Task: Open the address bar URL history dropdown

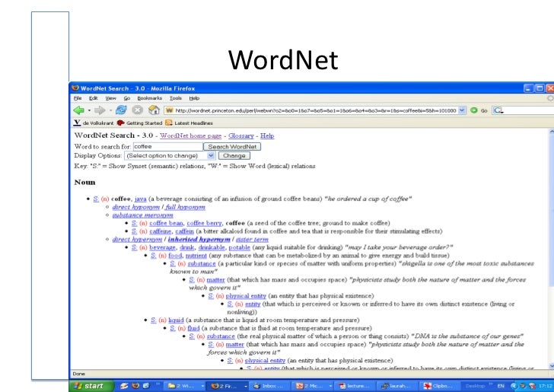Action: click(x=462, y=110)
